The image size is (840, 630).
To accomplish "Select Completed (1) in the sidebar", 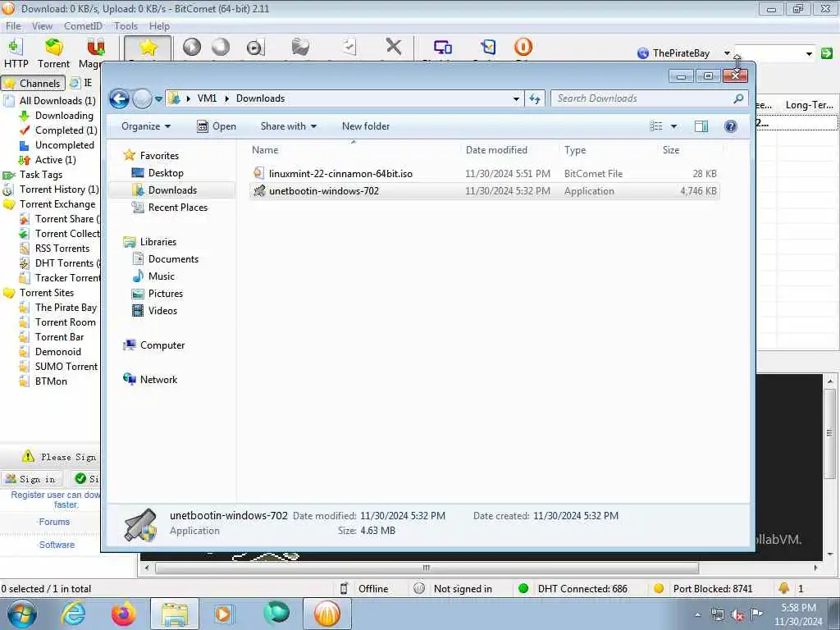I will point(66,130).
